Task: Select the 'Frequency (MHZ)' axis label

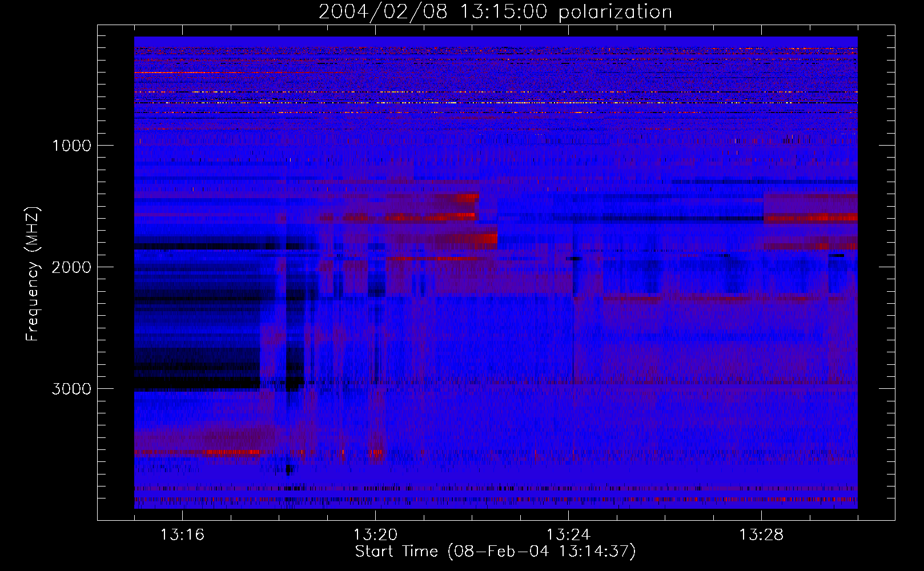Action: coord(33,275)
